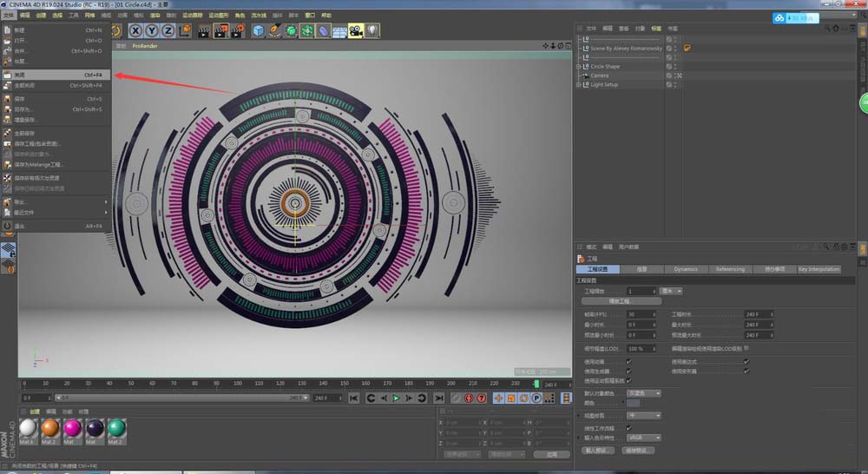This screenshot has width=868, height=474.
Task: Open the 厘米 unit dropdown
Action: click(x=671, y=291)
